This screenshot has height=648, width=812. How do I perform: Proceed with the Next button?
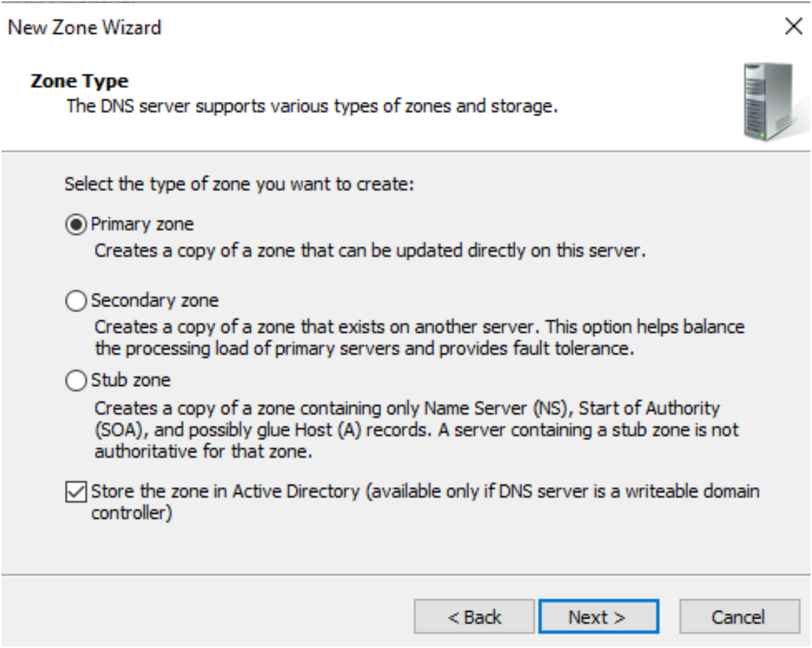click(597, 617)
